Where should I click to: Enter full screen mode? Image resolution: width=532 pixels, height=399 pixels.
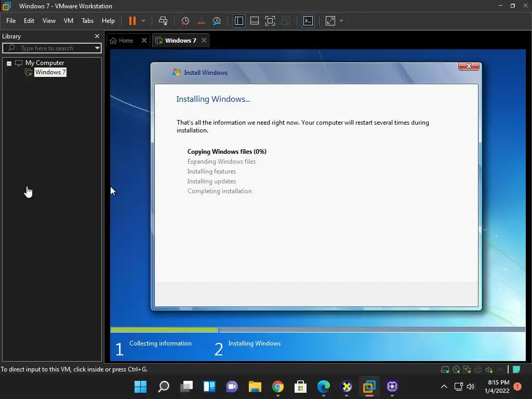pyautogui.click(x=270, y=21)
